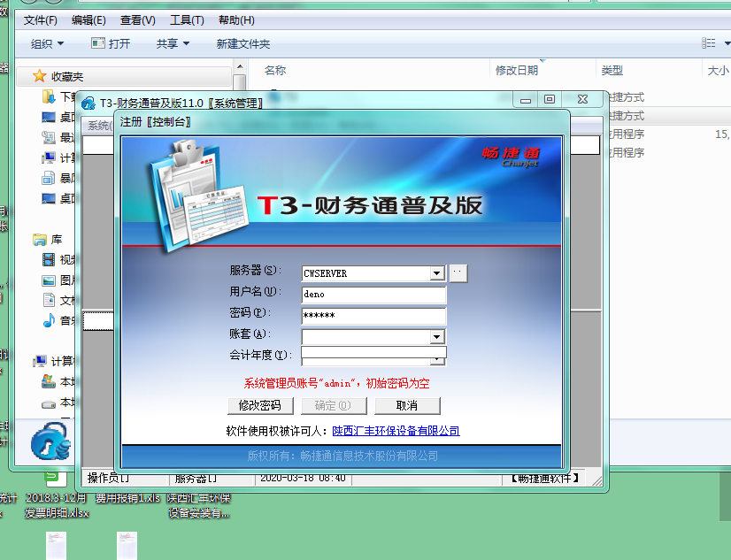Click the recent places icon in sidebar
Screen dimensions: 731x560
pyautogui.click(x=49, y=137)
